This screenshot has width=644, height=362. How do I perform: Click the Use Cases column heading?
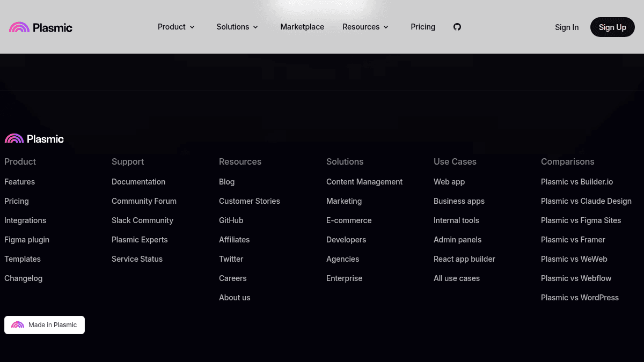(455, 161)
